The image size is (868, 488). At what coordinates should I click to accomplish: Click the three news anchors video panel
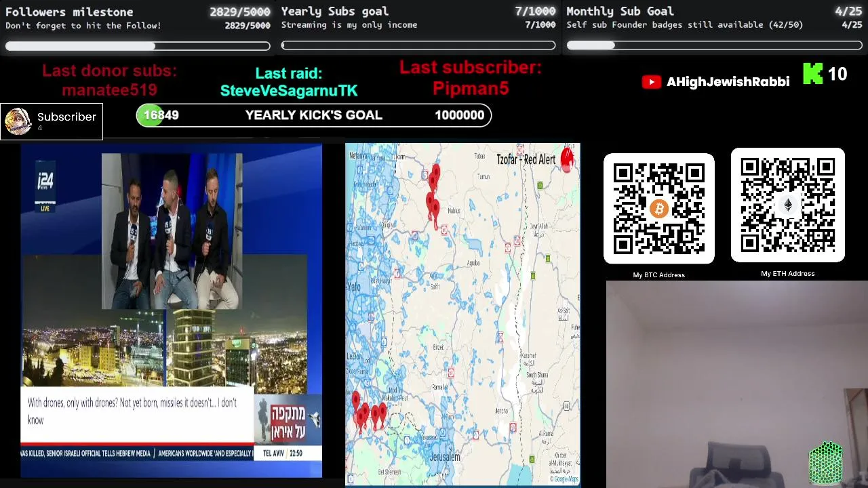tap(172, 231)
